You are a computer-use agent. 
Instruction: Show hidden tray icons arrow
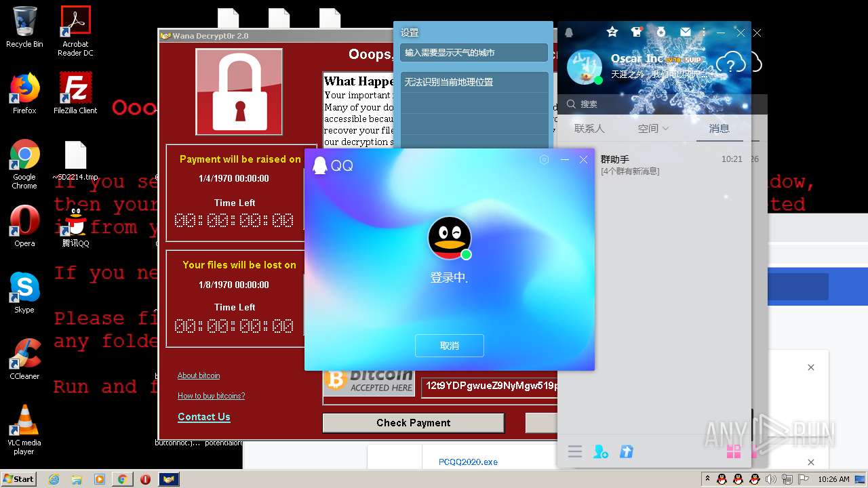pyautogui.click(x=708, y=479)
